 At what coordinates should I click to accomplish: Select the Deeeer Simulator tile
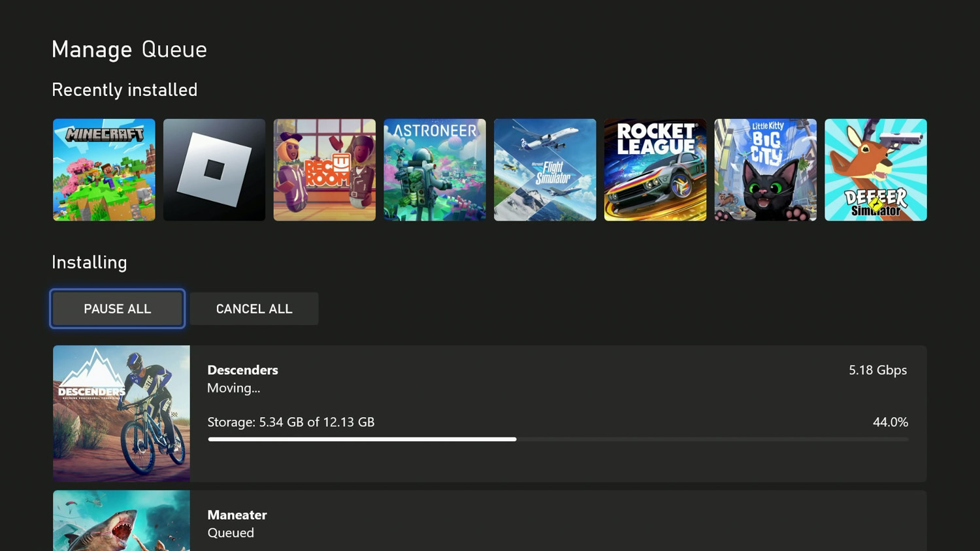(x=875, y=170)
